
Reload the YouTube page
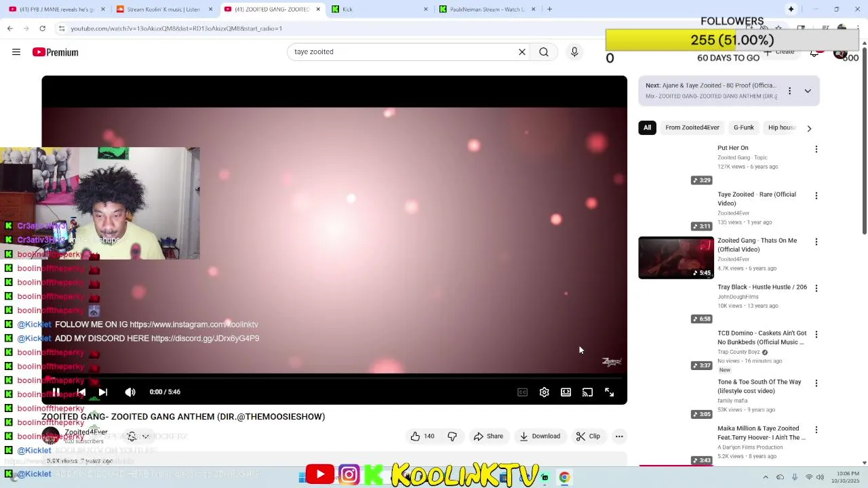[42, 28]
